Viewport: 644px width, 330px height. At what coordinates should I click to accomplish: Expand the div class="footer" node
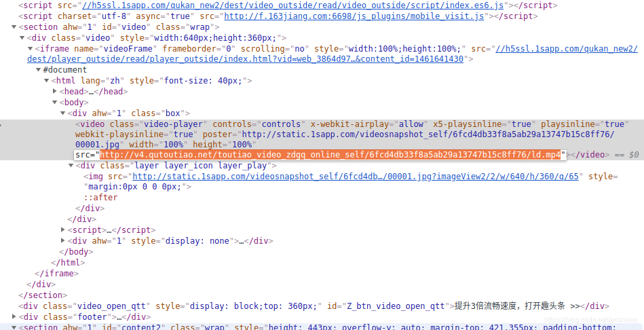[x=14, y=316]
